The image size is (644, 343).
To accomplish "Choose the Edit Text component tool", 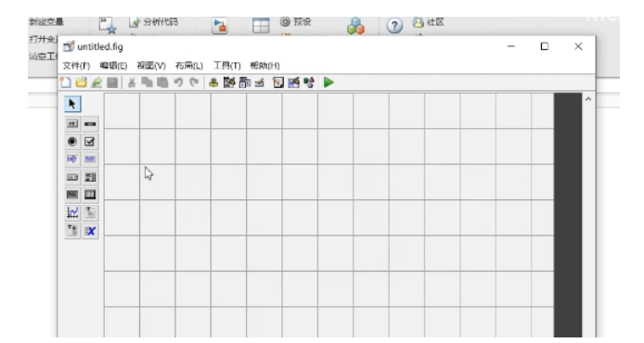I will click(x=72, y=159).
